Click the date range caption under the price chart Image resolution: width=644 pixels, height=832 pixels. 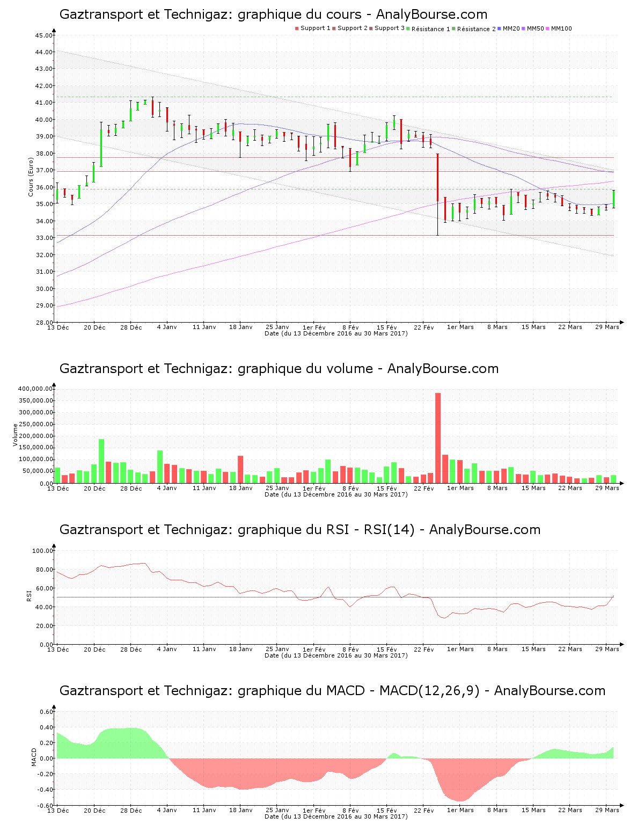[x=336, y=333]
